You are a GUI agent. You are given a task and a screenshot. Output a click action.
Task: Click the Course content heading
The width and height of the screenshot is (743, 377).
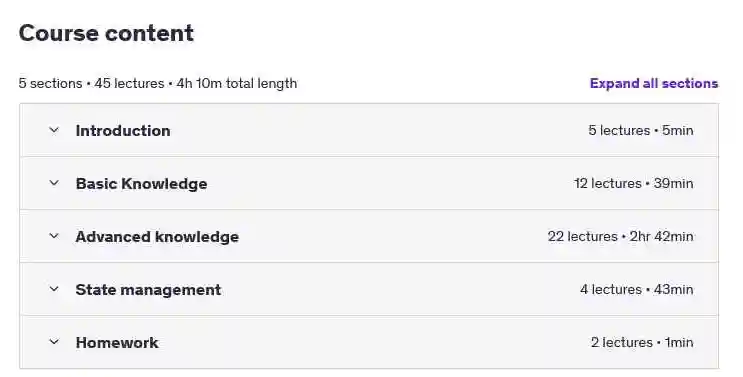click(x=106, y=33)
